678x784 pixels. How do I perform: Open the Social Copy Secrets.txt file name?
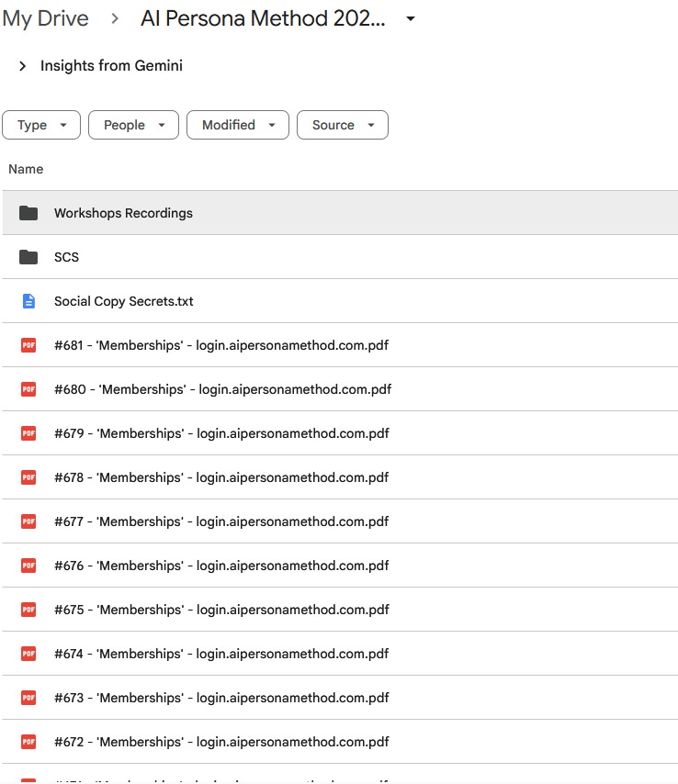pos(123,301)
